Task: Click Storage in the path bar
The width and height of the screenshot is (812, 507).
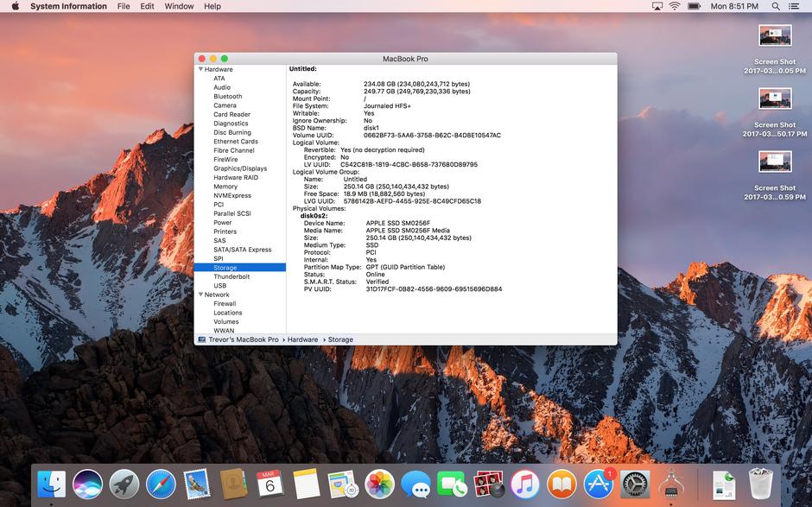Action: coord(340,339)
